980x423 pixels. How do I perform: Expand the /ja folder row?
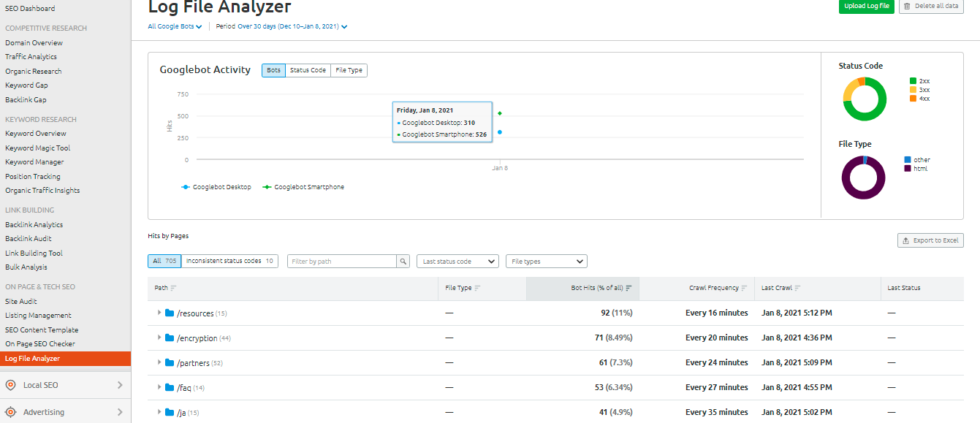click(x=159, y=412)
